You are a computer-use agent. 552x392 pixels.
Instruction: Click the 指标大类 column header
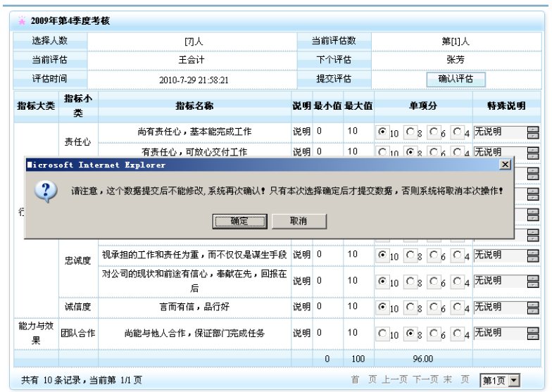pyautogui.click(x=37, y=106)
